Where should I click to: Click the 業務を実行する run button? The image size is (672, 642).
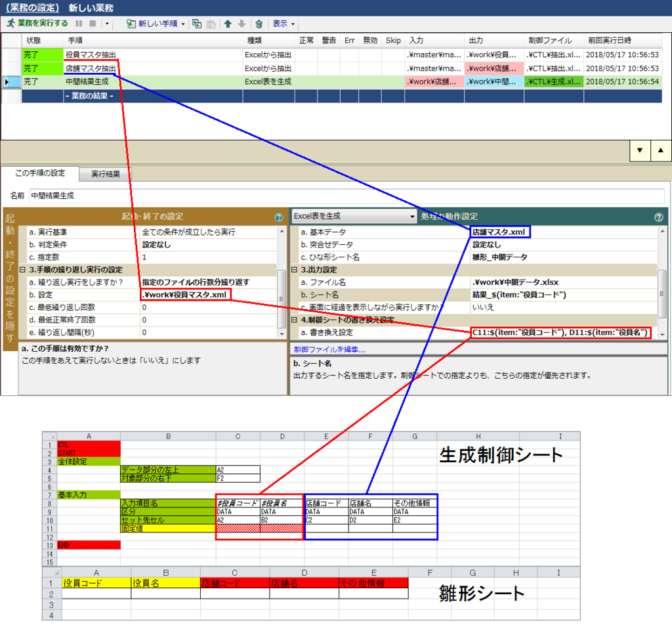point(37,24)
